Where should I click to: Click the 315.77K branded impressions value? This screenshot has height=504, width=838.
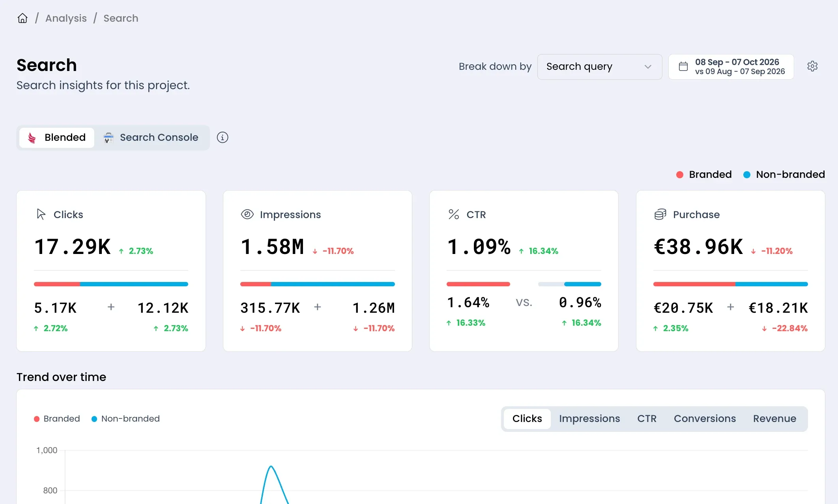[270, 308]
